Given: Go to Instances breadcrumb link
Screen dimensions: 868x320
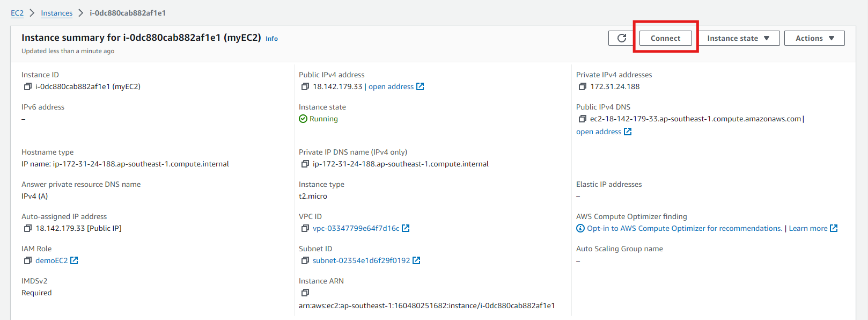Looking at the screenshot, I should [56, 13].
